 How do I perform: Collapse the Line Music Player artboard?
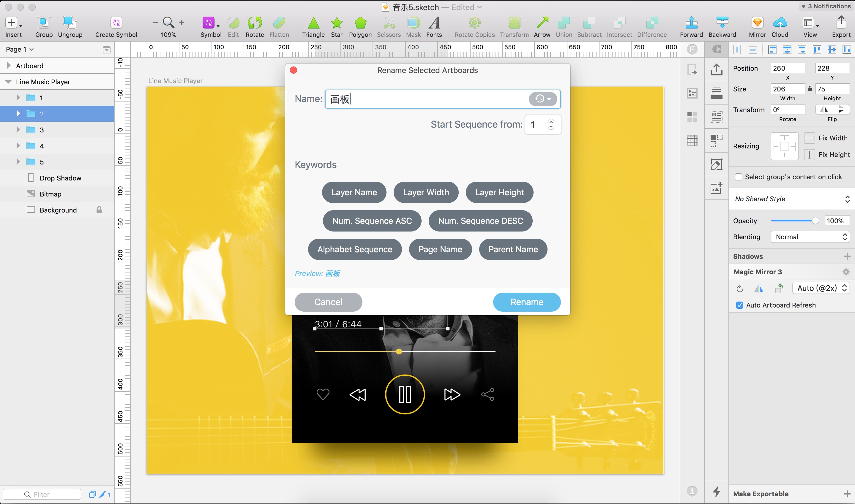click(x=8, y=82)
